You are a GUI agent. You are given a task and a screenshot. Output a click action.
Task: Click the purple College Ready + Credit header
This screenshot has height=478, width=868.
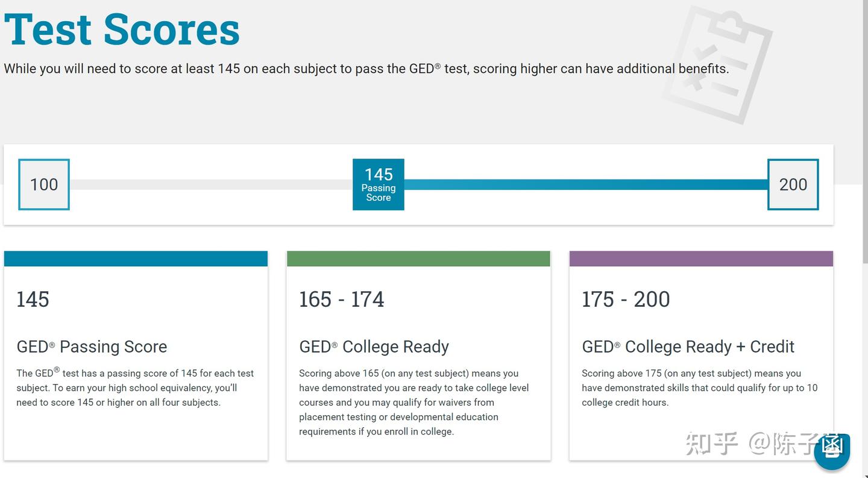701,259
